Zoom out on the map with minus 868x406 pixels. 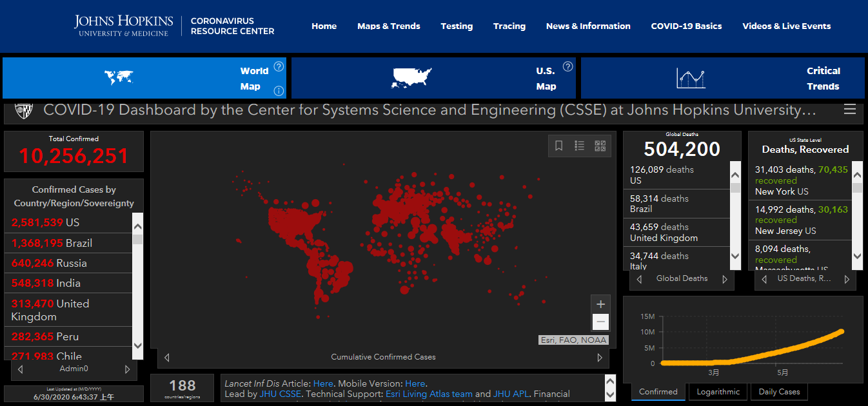[601, 322]
